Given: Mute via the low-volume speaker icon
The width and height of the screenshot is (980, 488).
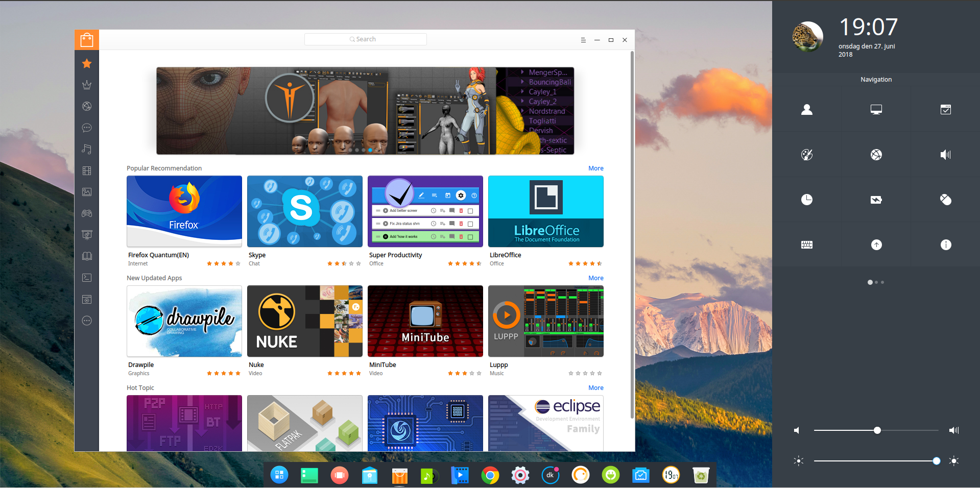Looking at the screenshot, I should coord(797,430).
